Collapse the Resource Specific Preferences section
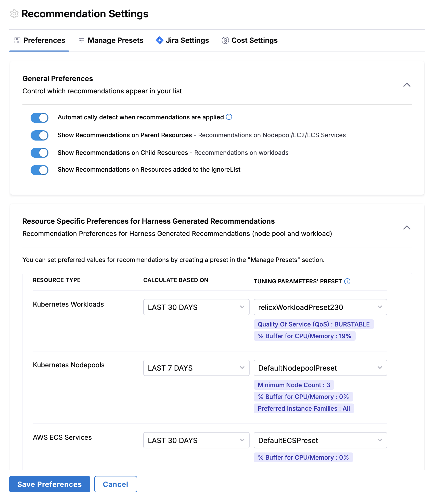The height and width of the screenshot is (504, 437). [407, 228]
